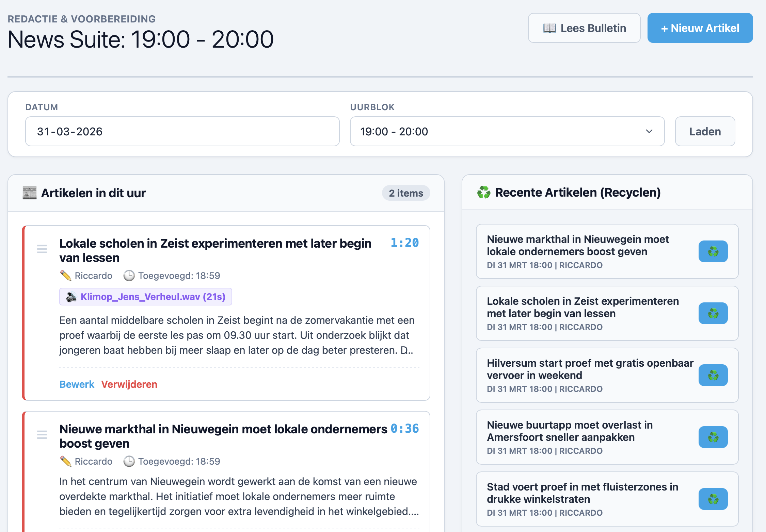The width and height of the screenshot is (766, 532).
Task: Recycle the "Stad voert proef met fluisterzones" article
Action: pos(713,499)
